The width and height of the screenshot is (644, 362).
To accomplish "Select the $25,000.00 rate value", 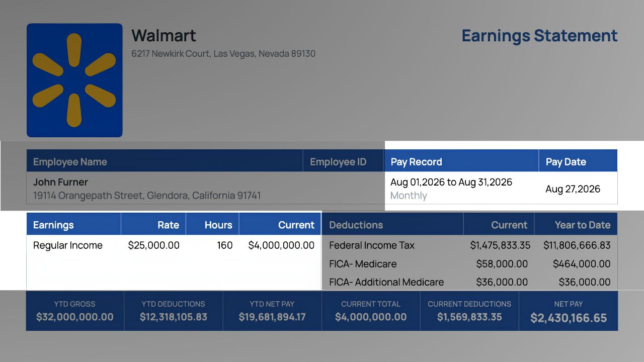I will [154, 245].
